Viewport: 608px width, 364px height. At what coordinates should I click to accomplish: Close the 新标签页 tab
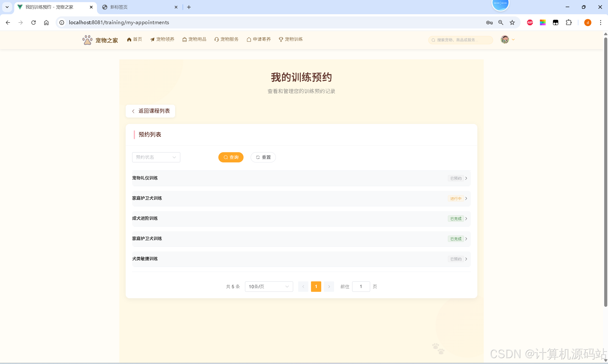pyautogui.click(x=176, y=7)
